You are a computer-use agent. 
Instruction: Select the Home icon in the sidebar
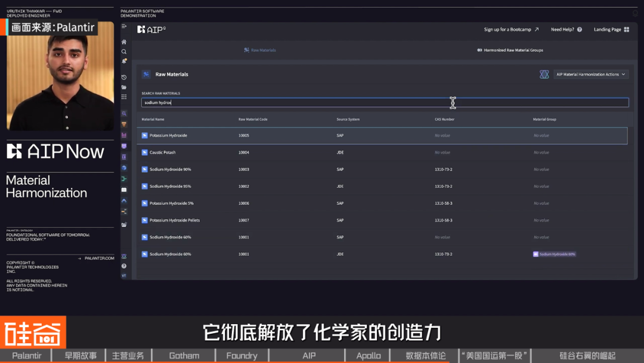click(123, 42)
